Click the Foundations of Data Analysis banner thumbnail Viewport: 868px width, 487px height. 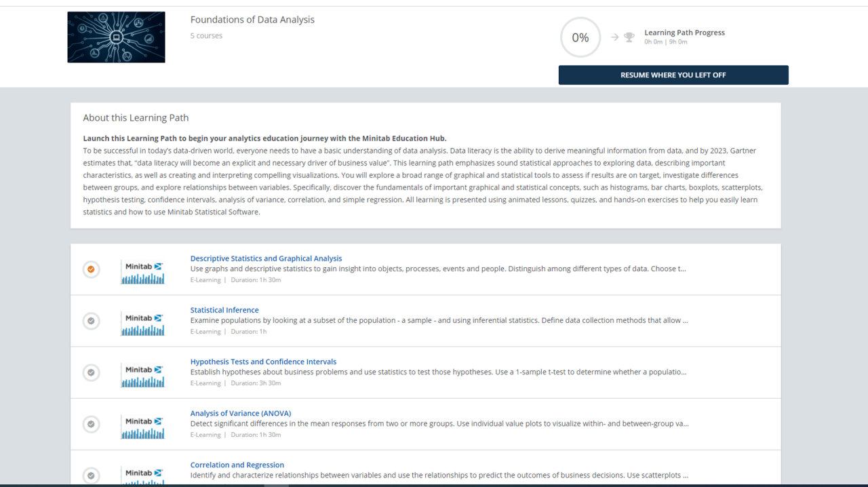115,37
